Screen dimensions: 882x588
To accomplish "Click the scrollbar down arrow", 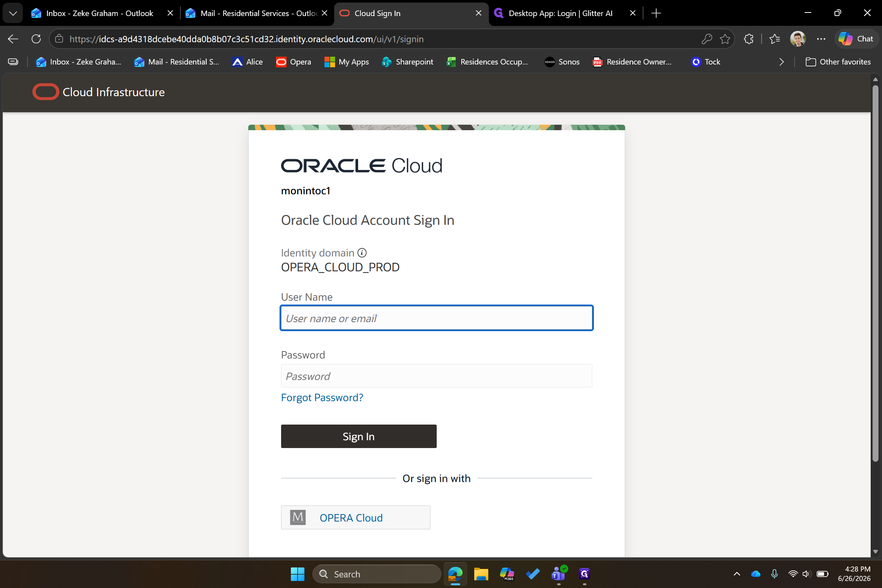I will (x=875, y=552).
